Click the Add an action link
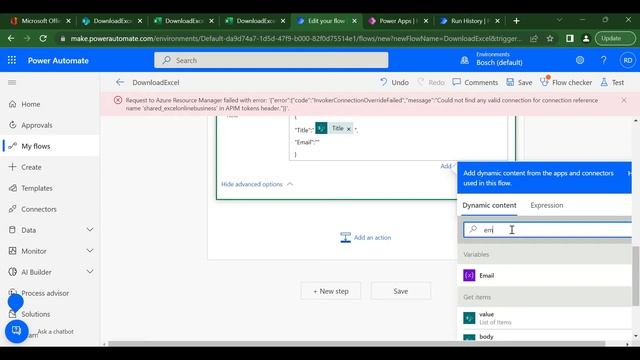 (x=366, y=237)
